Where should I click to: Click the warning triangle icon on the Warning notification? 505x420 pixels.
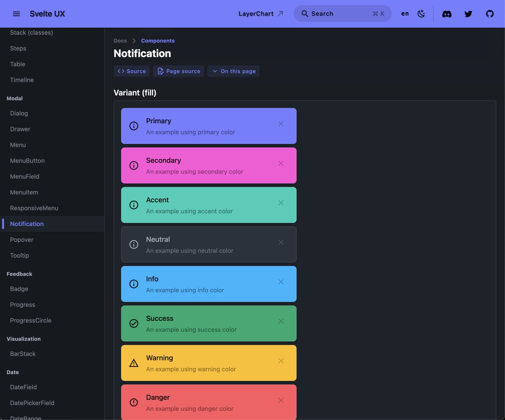[133, 363]
